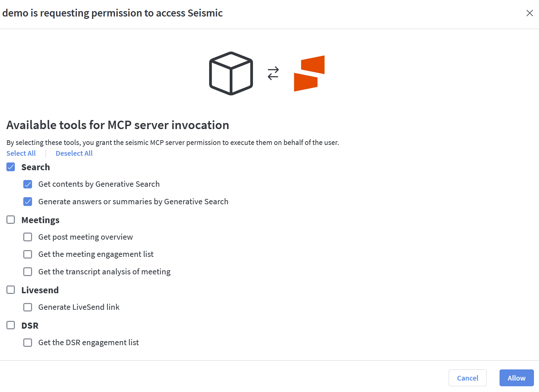Click the Select All link
Screen dimensions: 539x392
pos(21,153)
